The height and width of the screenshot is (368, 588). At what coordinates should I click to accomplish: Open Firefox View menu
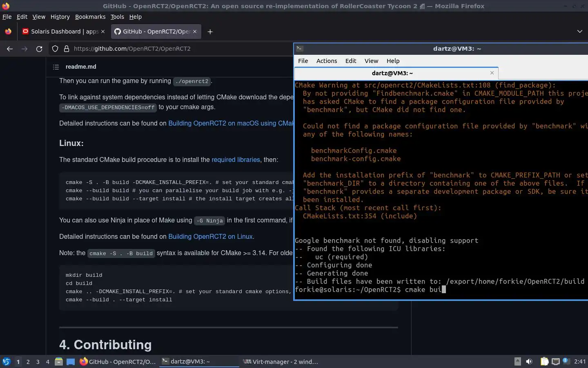click(39, 17)
